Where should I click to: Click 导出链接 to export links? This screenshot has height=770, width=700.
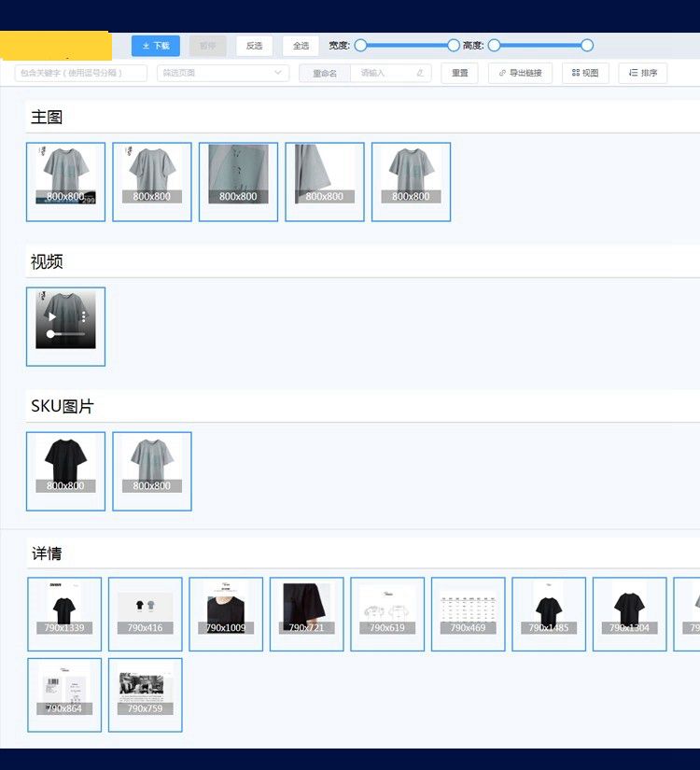pyautogui.click(x=520, y=73)
